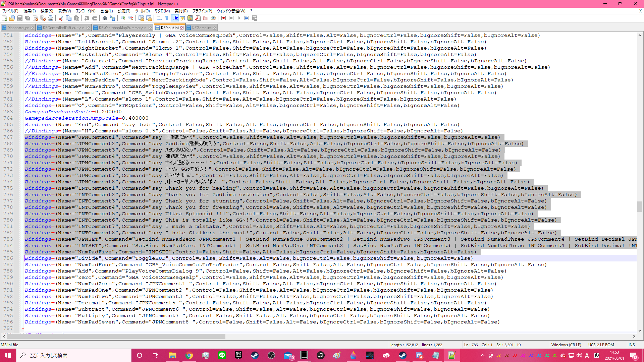Viewport: 644px width, 362px height.
Task: Open the エンコード(N) encoding menu
Action: 86,11
